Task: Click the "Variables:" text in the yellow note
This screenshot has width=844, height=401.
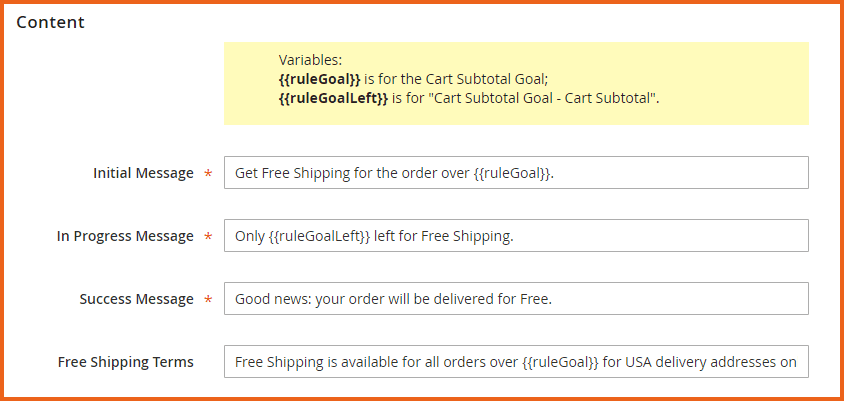Action: point(310,60)
